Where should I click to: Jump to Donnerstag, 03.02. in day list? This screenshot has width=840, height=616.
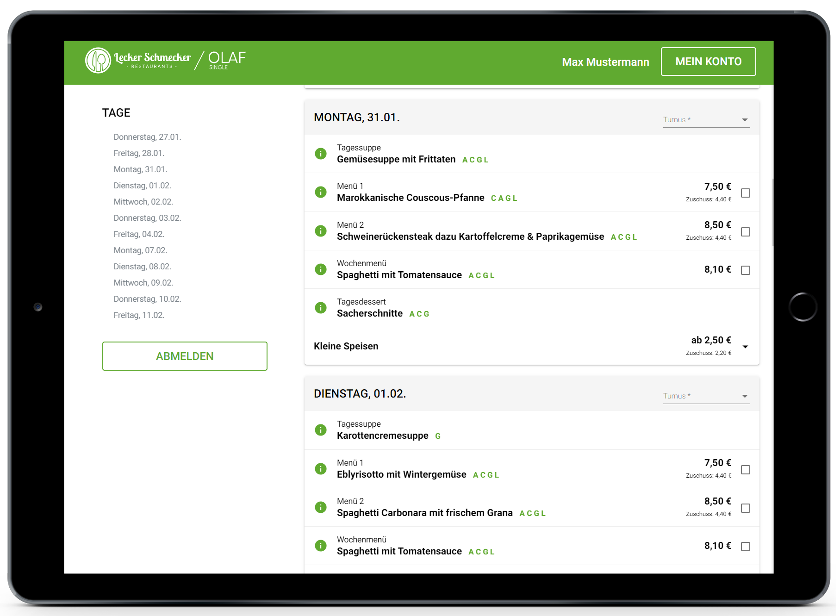pos(147,218)
